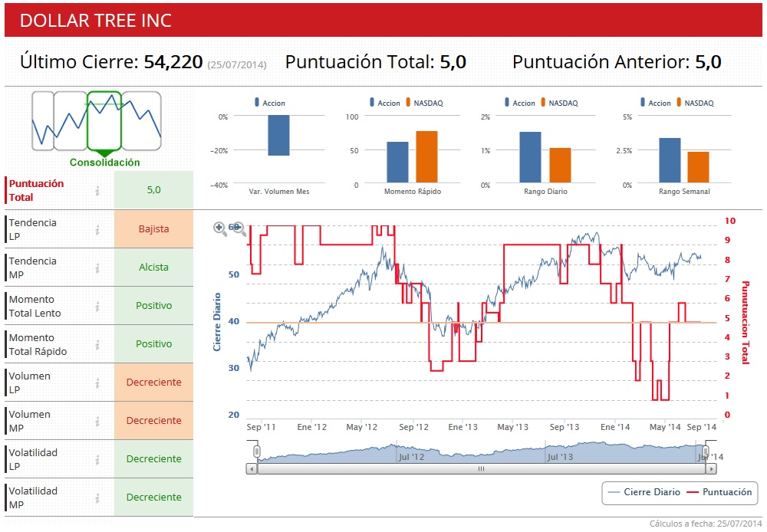Toggle NASDAQ series in Momento Rápido chart
The height and width of the screenshot is (532, 767).
pos(424,103)
